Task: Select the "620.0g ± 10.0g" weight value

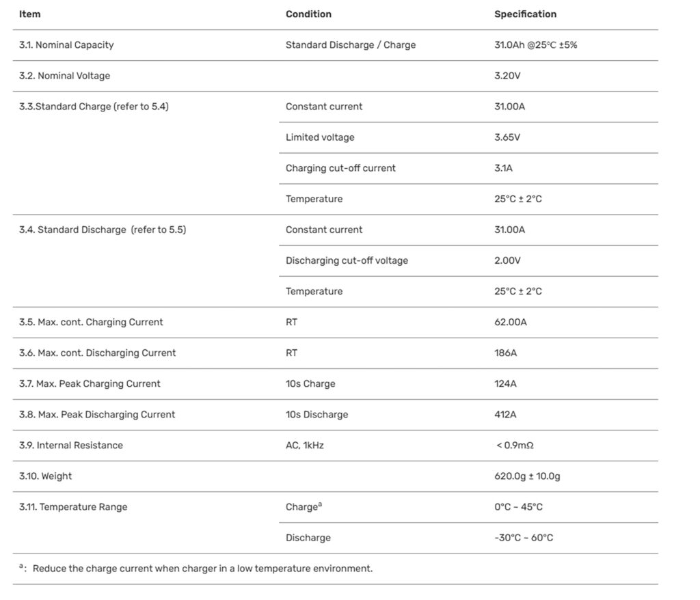Action: [x=527, y=476]
